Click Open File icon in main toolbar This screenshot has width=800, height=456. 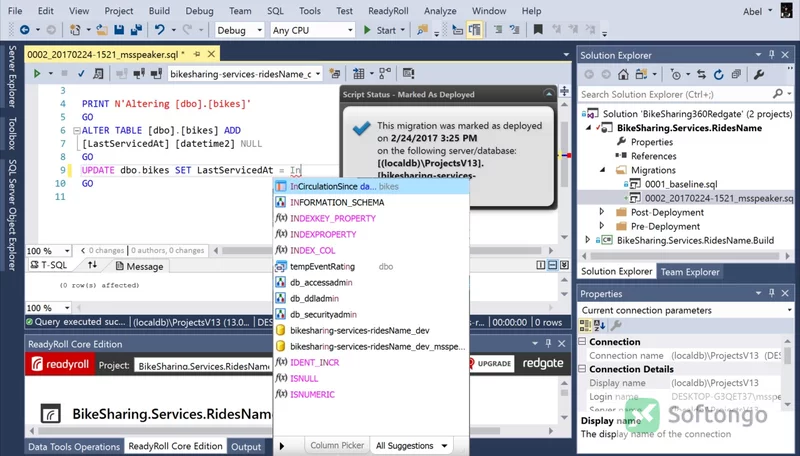point(102,30)
